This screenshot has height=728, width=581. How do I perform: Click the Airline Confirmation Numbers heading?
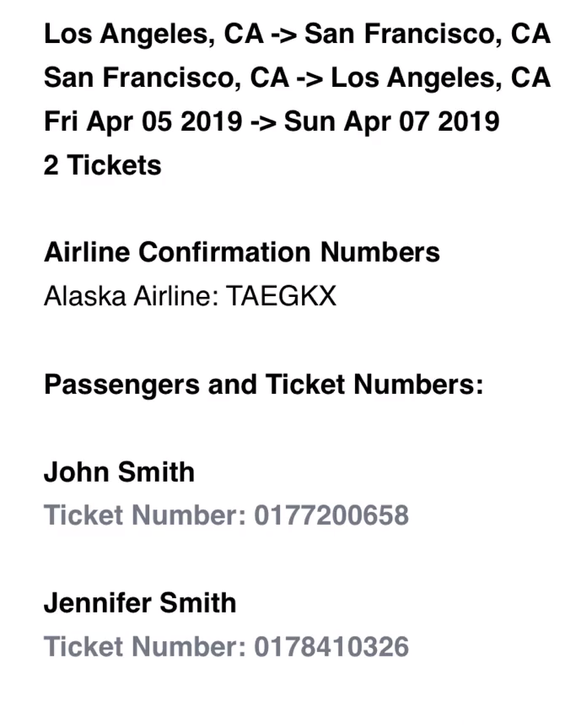coord(241,252)
